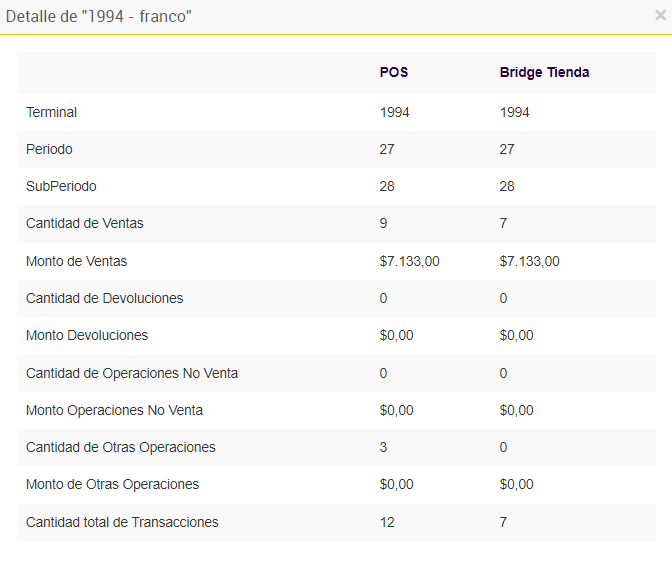Select Cantidad total de Transacciones label
The width and height of the screenshot is (672, 577).
[122, 522]
